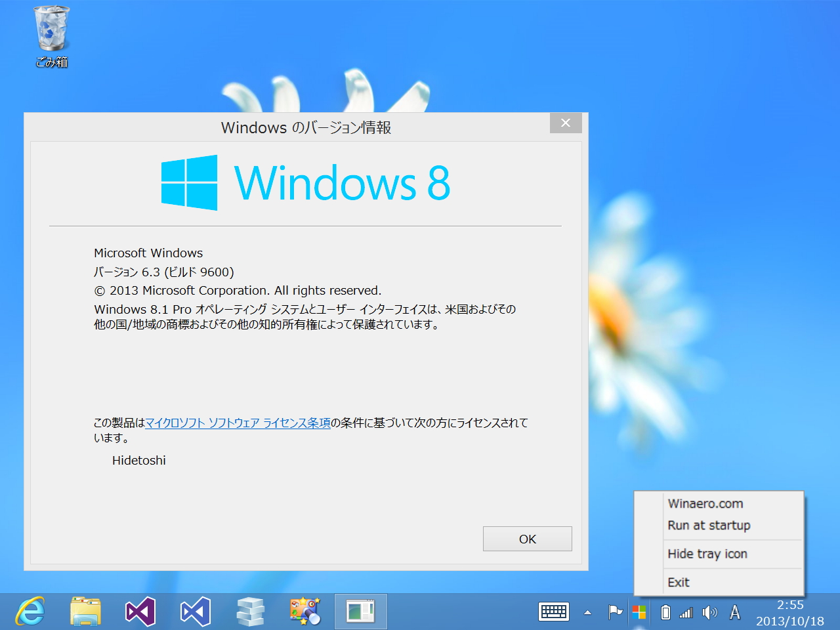Open the volume control from the tray

pyautogui.click(x=709, y=611)
